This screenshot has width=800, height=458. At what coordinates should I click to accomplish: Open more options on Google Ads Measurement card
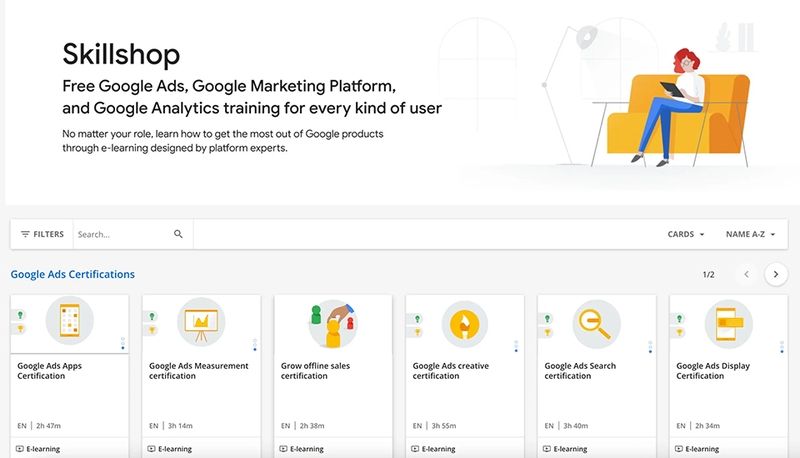(255, 345)
